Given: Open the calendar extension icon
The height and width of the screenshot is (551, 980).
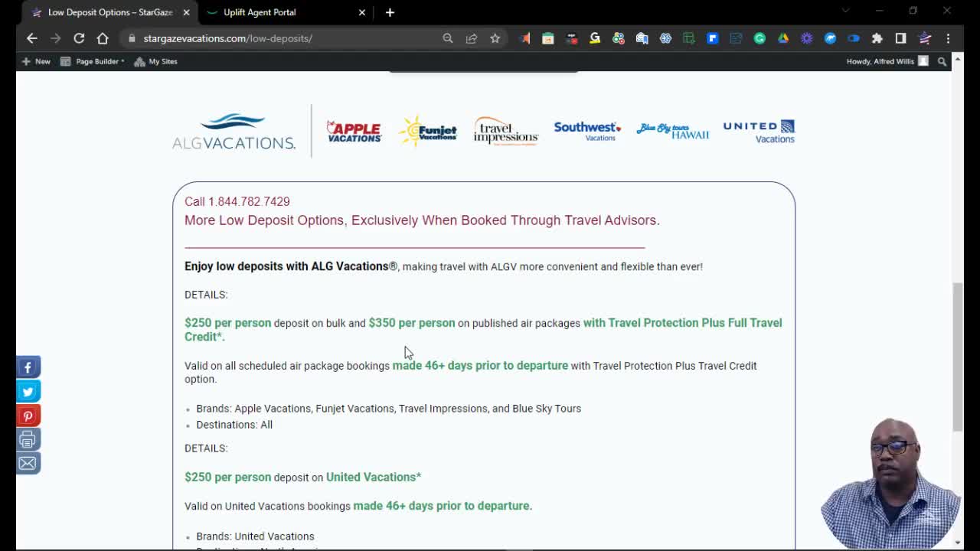Looking at the screenshot, I should (548, 38).
